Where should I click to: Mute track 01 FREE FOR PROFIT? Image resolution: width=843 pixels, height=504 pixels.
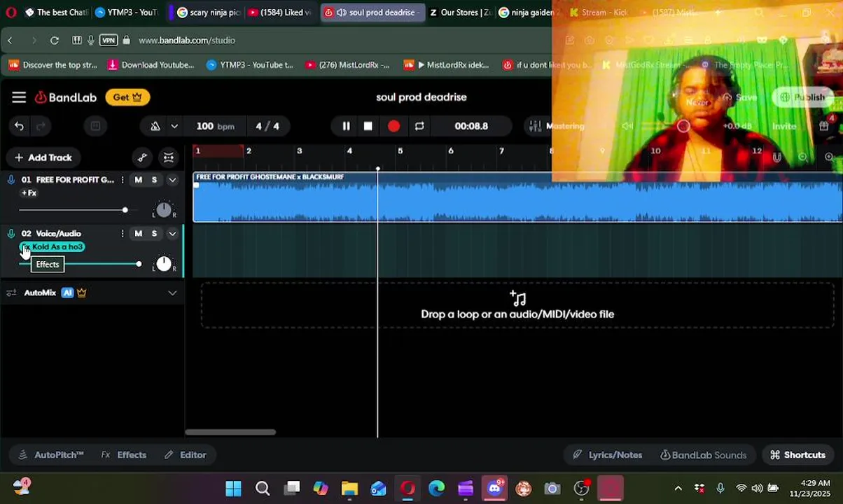[138, 180]
